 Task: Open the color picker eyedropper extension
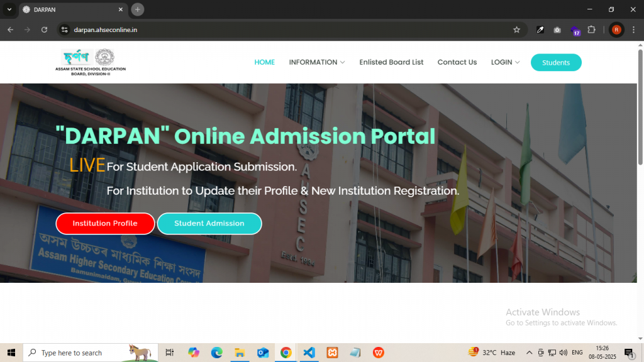[x=540, y=30]
